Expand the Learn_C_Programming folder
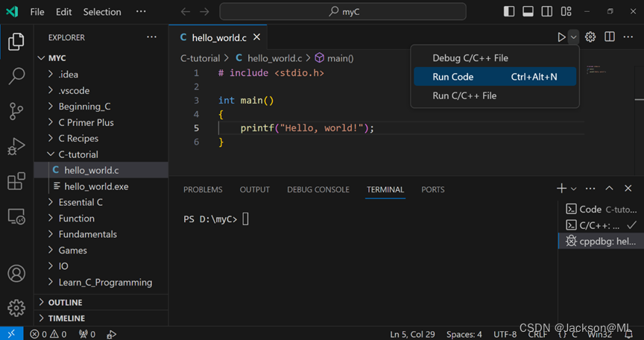644x340 pixels. [101, 283]
